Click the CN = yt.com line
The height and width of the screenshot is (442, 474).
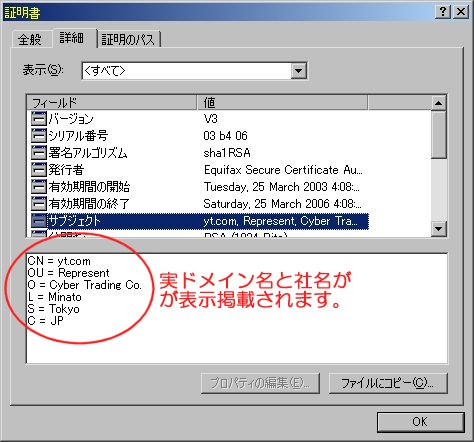point(59,261)
